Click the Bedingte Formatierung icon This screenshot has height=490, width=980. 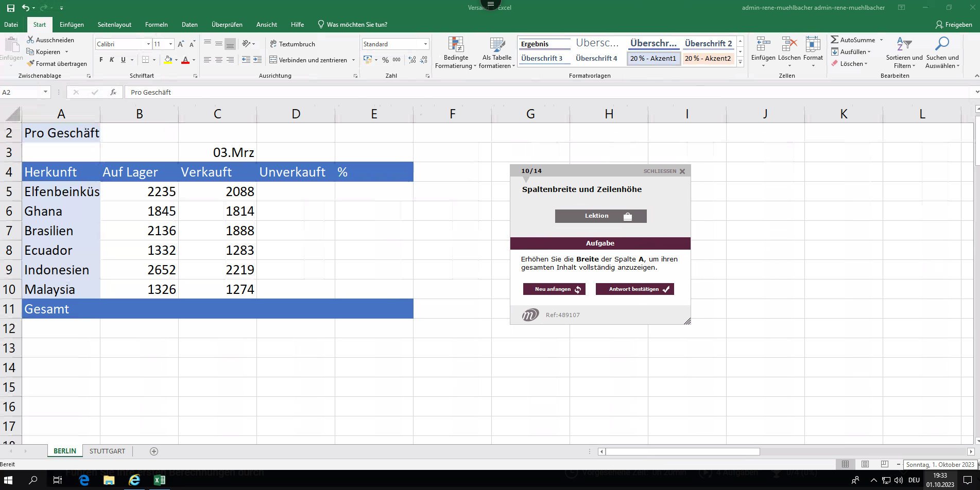[x=456, y=45]
